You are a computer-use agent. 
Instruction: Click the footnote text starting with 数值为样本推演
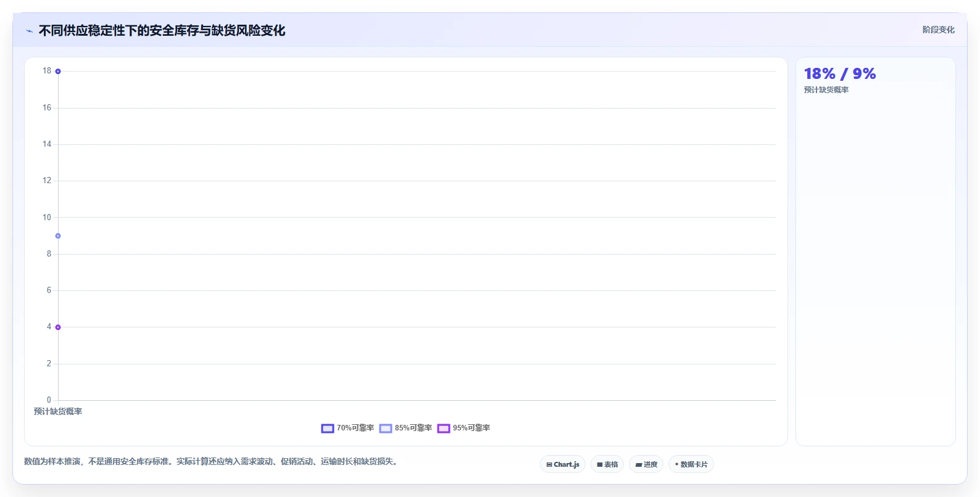pos(212,461)
